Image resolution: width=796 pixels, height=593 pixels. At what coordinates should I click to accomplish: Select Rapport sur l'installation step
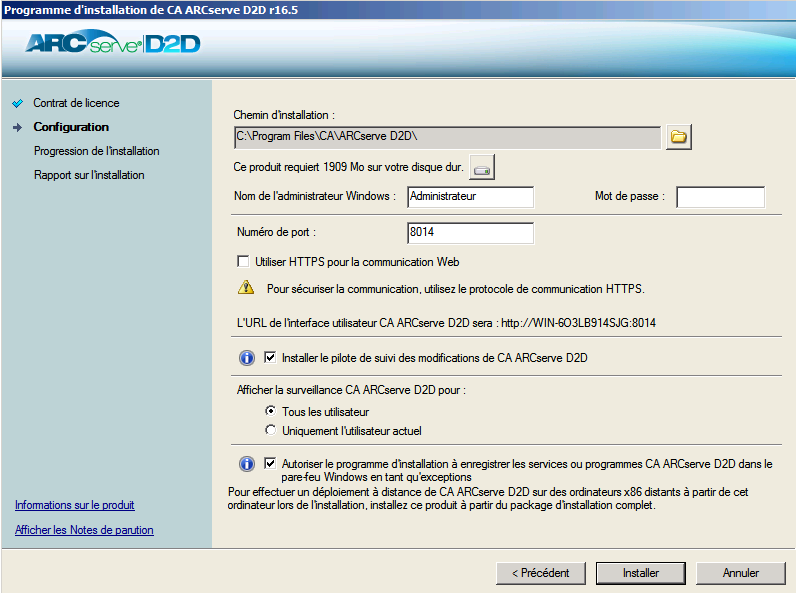[x=89, y=175]
